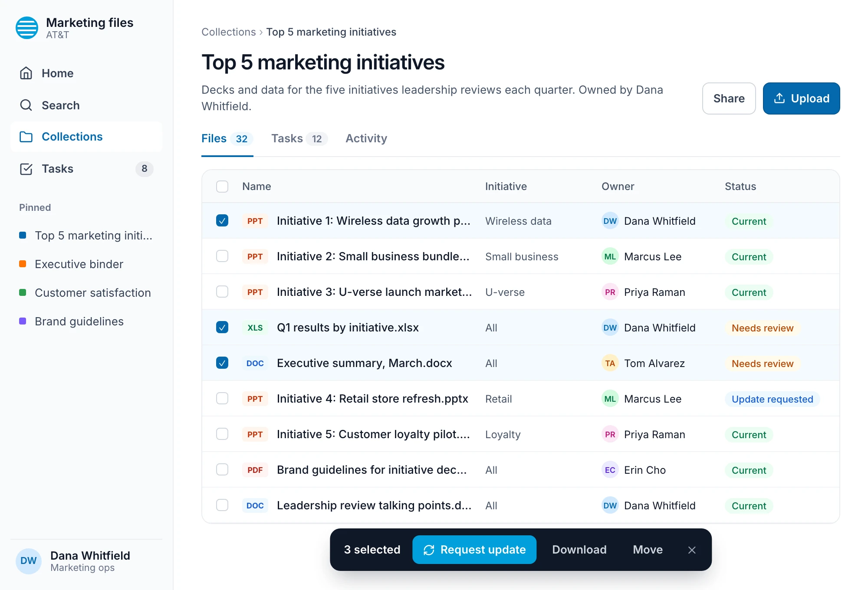Click the Update requested status badge
868x590 pixels.
[x=772, y=399]
